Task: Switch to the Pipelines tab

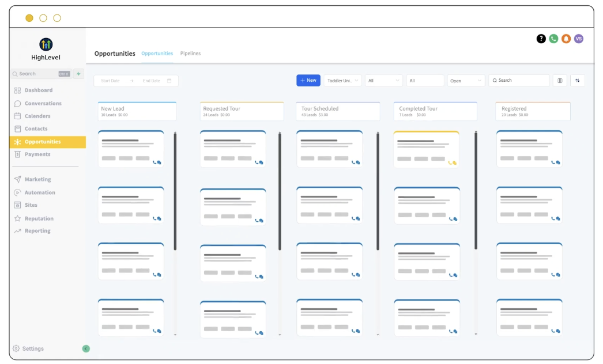Action: pos(190,54)
